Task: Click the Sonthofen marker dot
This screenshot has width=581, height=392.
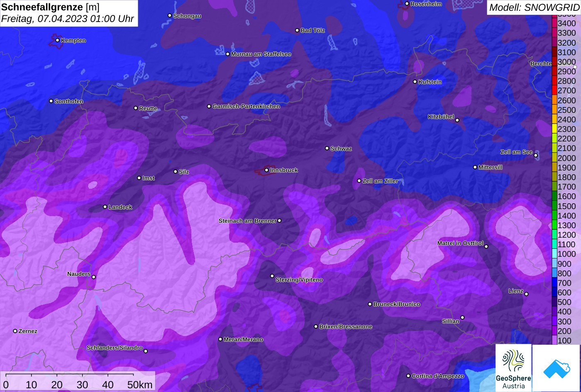Action: 51,101
